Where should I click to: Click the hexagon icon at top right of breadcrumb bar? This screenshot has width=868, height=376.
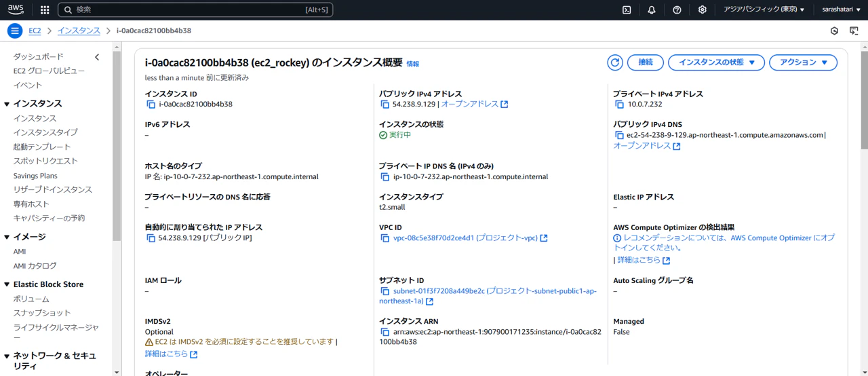pyautogui.click(x=835, y=31)
